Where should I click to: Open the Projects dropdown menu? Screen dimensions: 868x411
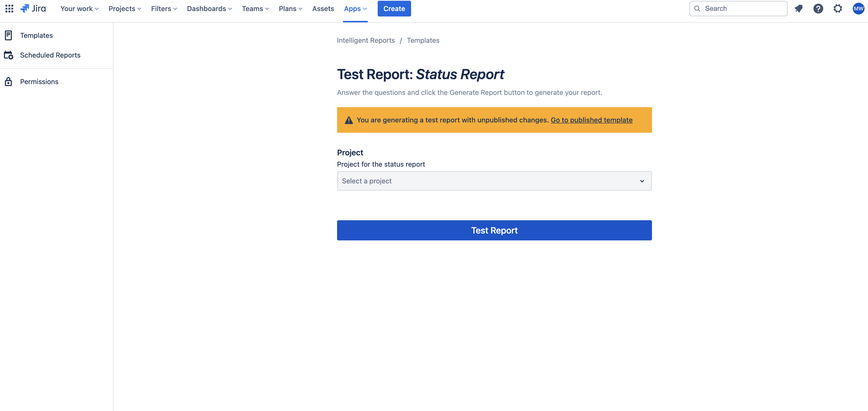(x=124, y=8)
